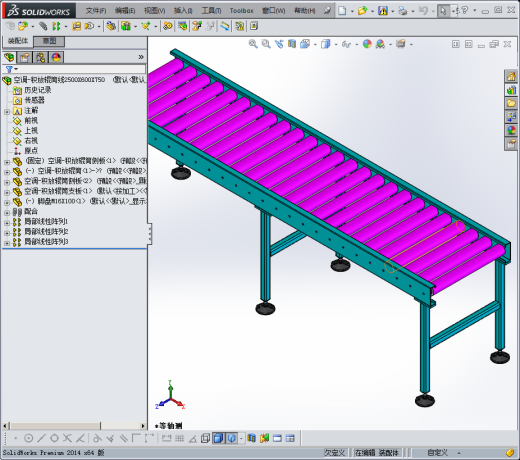Click the Open file folder icon
520x460 pixels.
tap(362, 11)
